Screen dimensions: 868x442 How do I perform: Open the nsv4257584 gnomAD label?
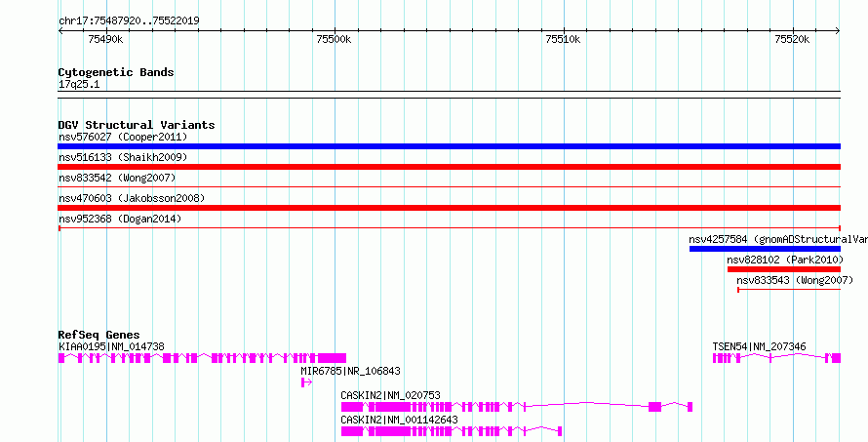tap(778, 239)
